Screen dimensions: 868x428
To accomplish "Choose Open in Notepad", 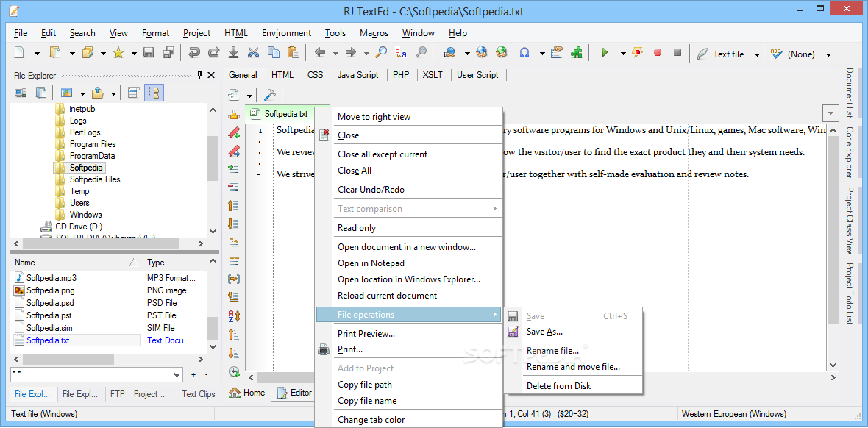I will (x=371, y=263).
